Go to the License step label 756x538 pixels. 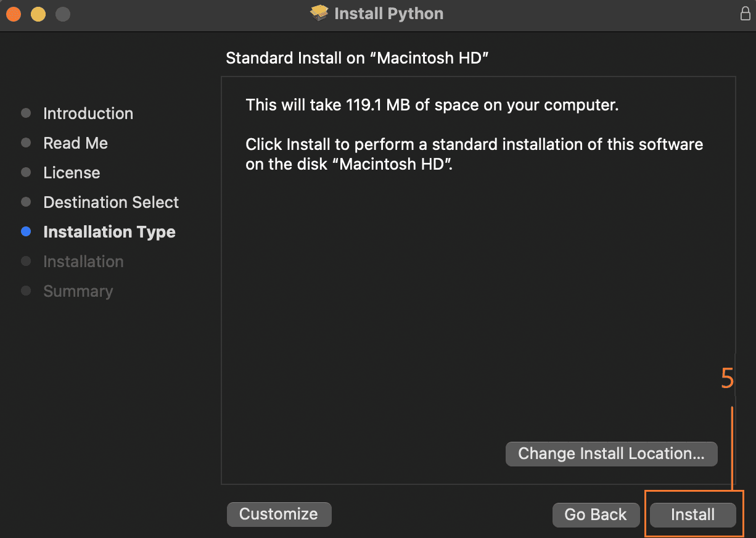[x=72, y=173]
